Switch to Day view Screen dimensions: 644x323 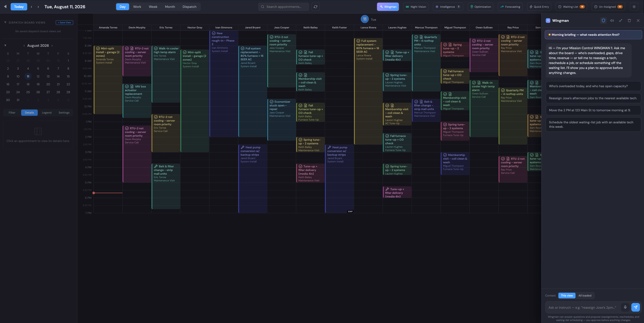122,7
